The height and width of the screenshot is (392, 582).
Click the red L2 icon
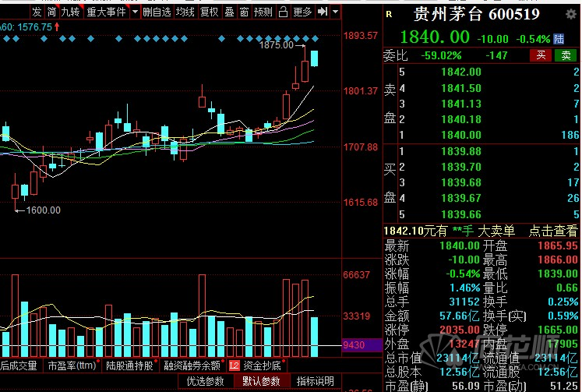point(235,366)
